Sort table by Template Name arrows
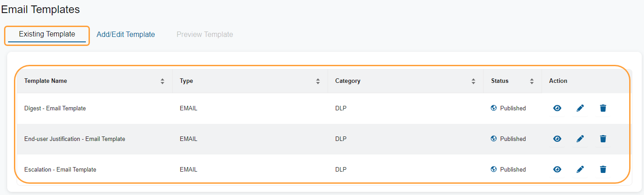Image resolution: width=644 pixels, height=195 pixels. coord(162,82)
